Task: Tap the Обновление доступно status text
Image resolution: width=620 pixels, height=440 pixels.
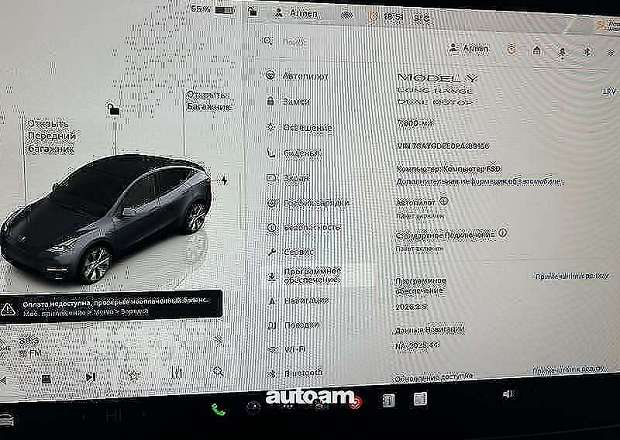Action: (x=434, y=377)
